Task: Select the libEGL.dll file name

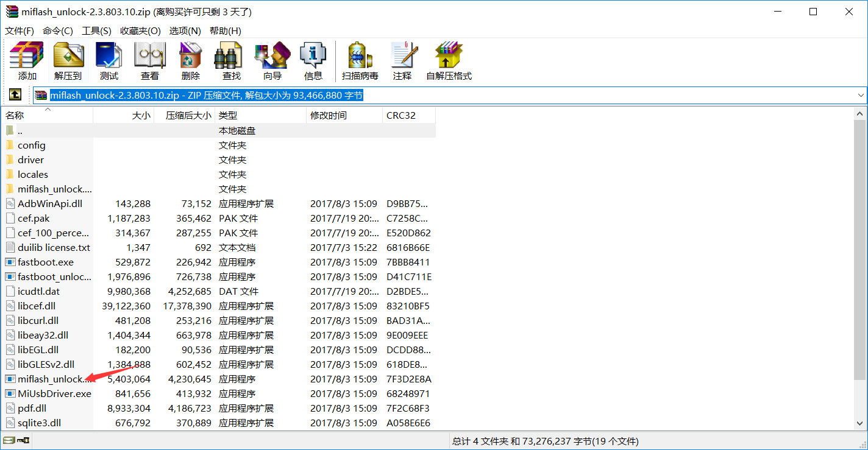Action: click(x=38, y=350)
